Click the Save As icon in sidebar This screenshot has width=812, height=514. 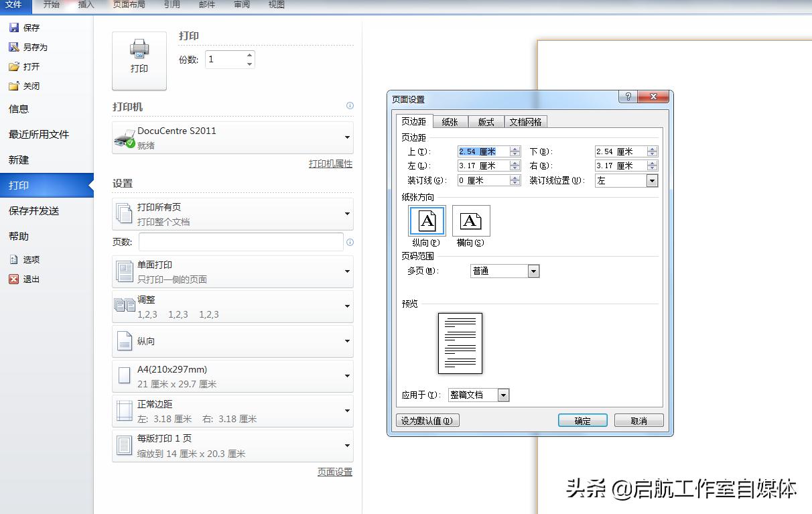[x=13, y=46]
